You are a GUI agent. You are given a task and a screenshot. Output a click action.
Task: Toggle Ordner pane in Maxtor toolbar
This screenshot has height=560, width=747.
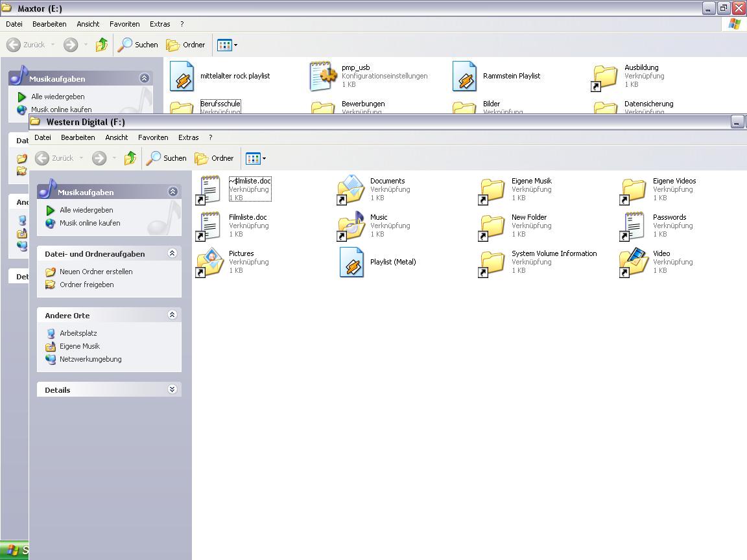click(x=186, y=45)
